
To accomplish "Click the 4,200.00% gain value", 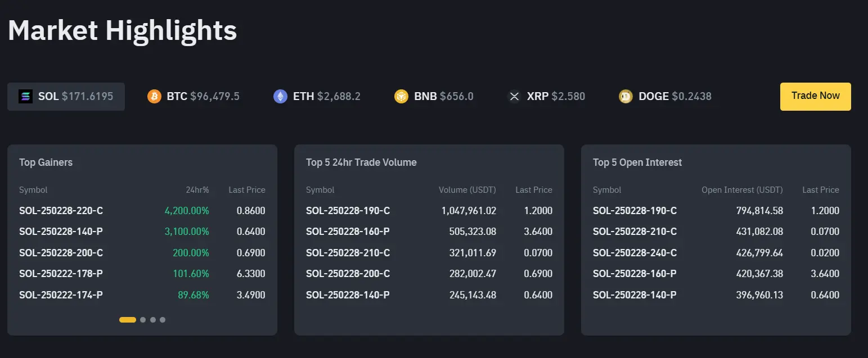I will [187, 211].
